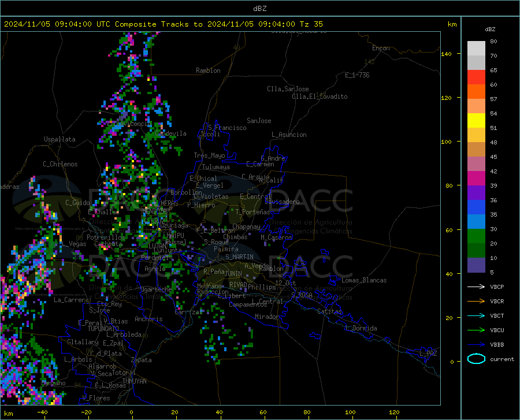
Task: Select the red 60 dBZ color swatch
Action: 476,77
